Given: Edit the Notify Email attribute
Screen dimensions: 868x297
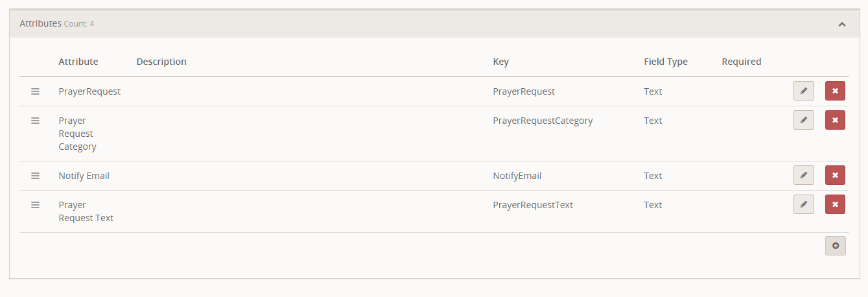Looking at the screenshot, I should [x=803, y=175].
